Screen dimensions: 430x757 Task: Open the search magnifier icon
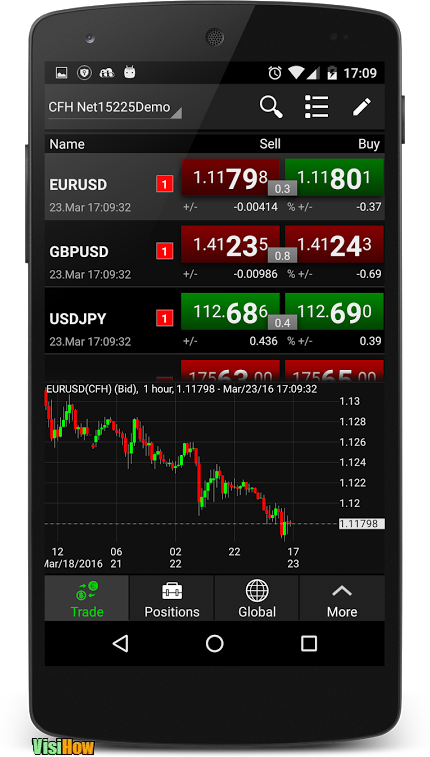click(271, 107)
